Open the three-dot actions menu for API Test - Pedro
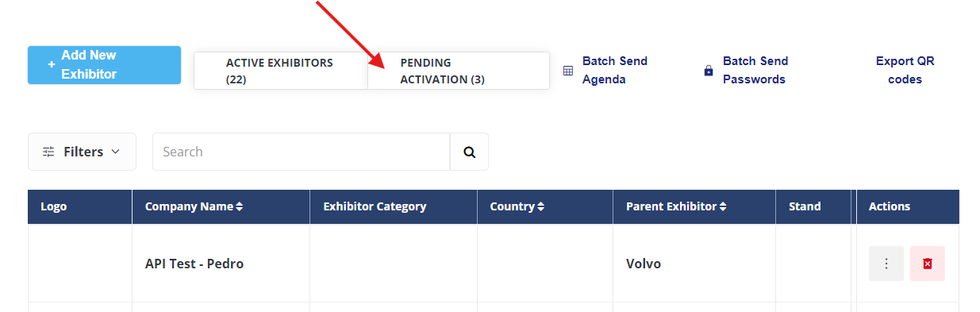This screenshot has width=980, height=312. click(886, 264)
